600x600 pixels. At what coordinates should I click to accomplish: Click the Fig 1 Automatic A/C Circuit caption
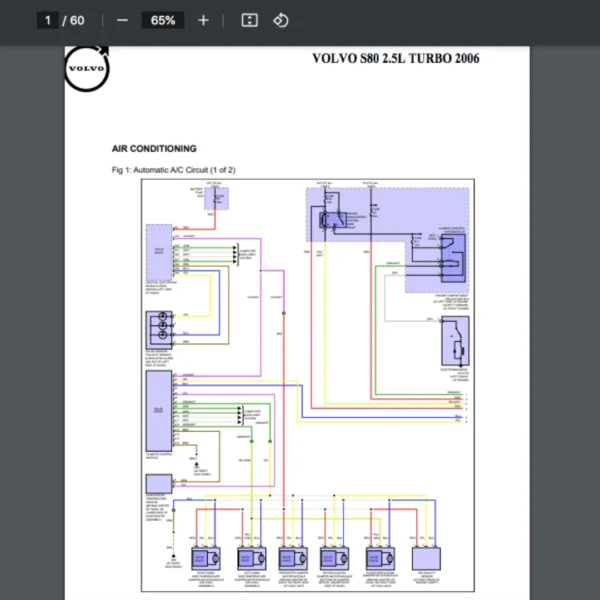173,170
